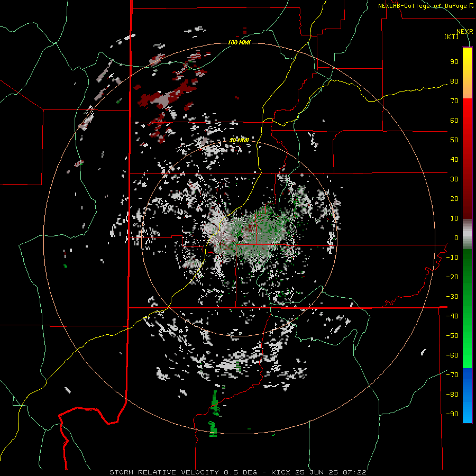Screen dimensions: 476x476
Task: Click the -50 knots scale value
Action: pyautogui.click(x=452, y=336)
